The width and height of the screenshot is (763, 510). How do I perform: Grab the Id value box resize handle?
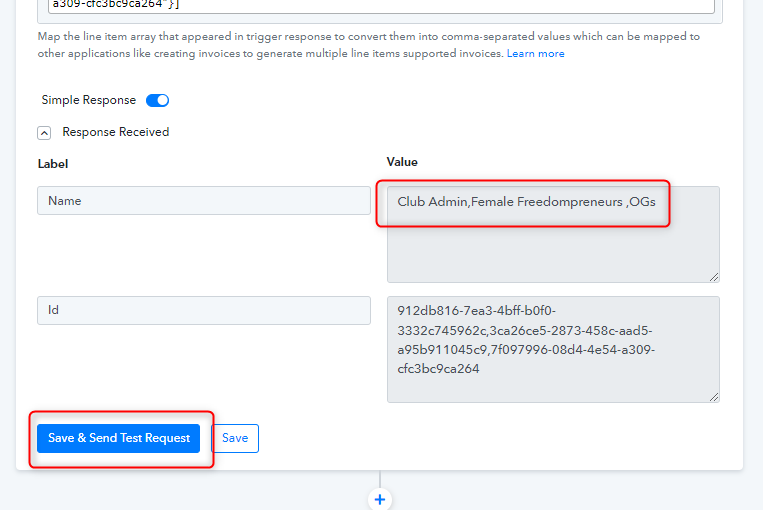[714, 397]
